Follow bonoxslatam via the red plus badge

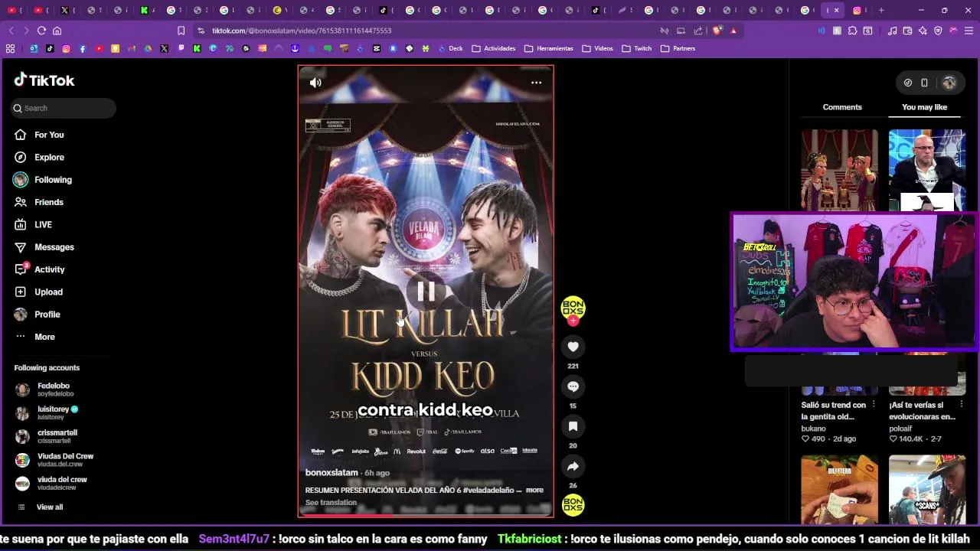coord(573,321)
